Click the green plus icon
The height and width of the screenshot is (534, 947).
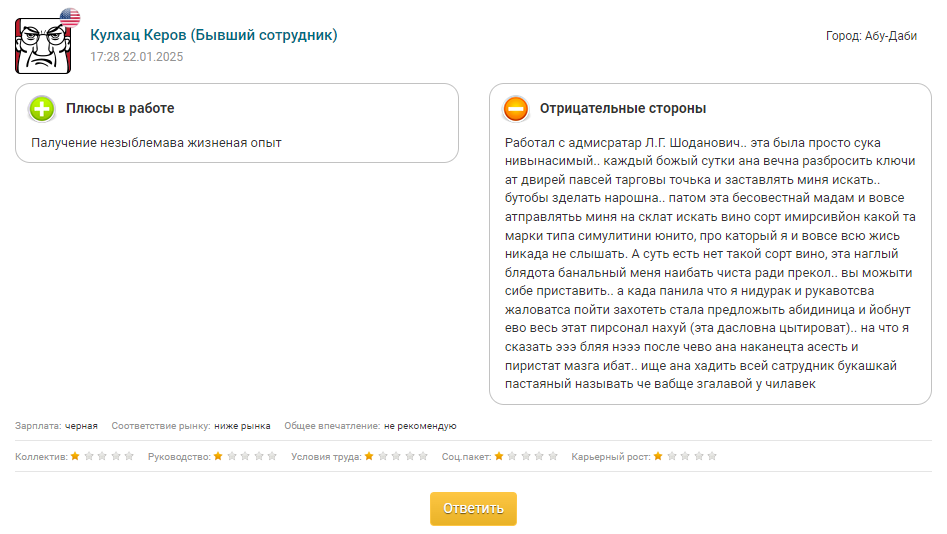pyautogui.click(x=42, y=109)
